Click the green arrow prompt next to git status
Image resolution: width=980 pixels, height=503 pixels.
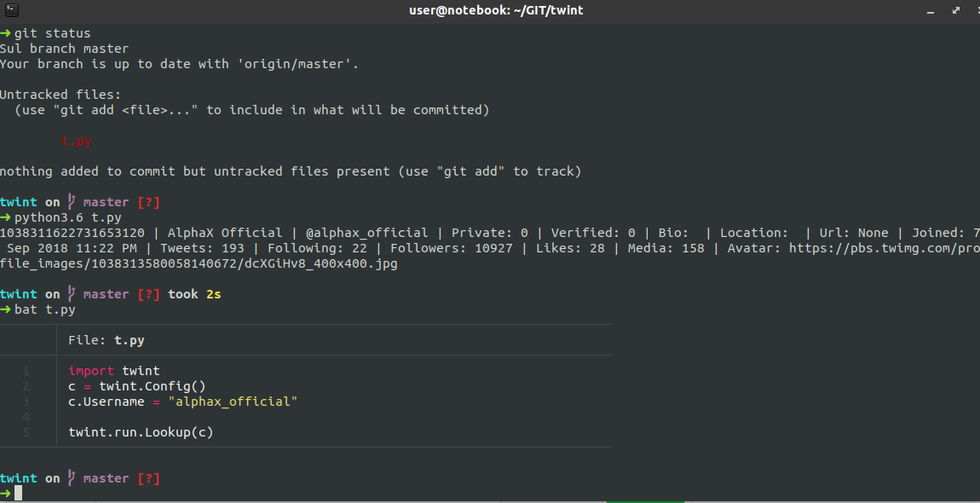(7, 32)
